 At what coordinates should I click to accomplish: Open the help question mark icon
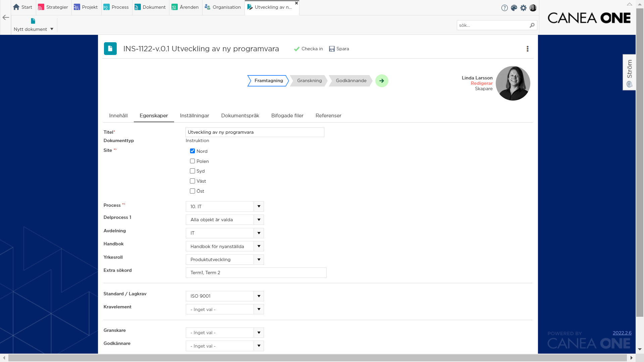(x=504, y=8)
